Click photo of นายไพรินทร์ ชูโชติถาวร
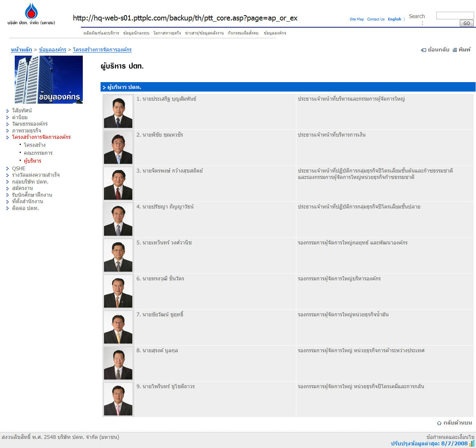The image size is (476, 448). (x=118, y=399)
